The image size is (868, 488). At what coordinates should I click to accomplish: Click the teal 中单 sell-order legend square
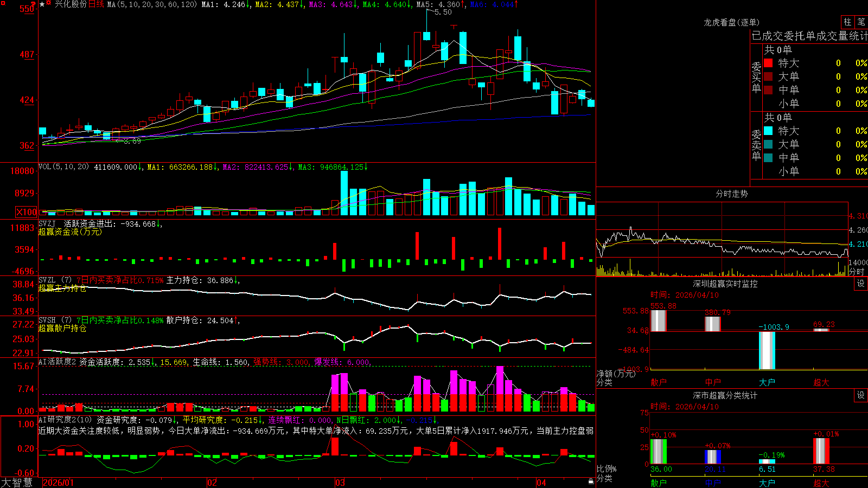[768, 158]
